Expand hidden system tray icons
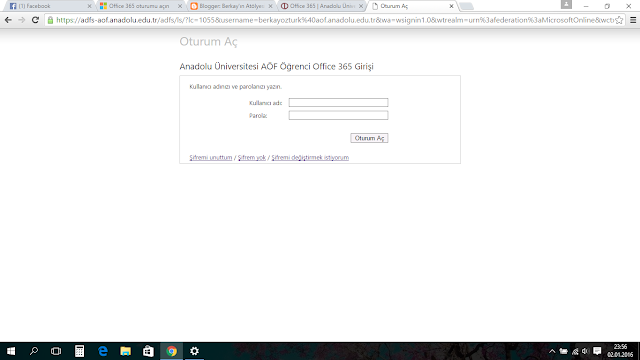Image resolution: width=640 pixels, height=360 pixels. 552,351
